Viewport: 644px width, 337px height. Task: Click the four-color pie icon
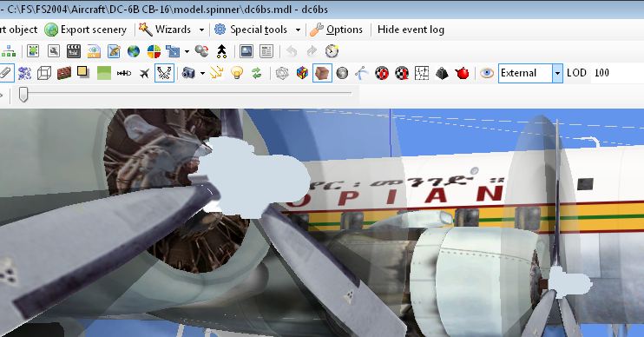tap(154, 51)
